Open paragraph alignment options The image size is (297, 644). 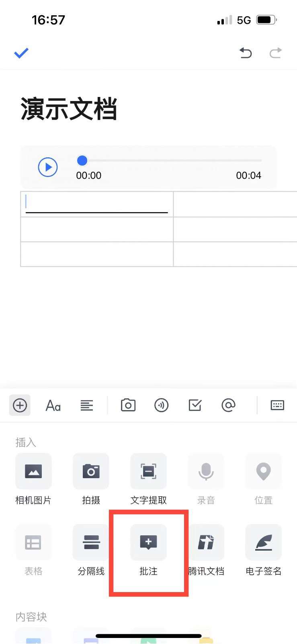[86, 405]
